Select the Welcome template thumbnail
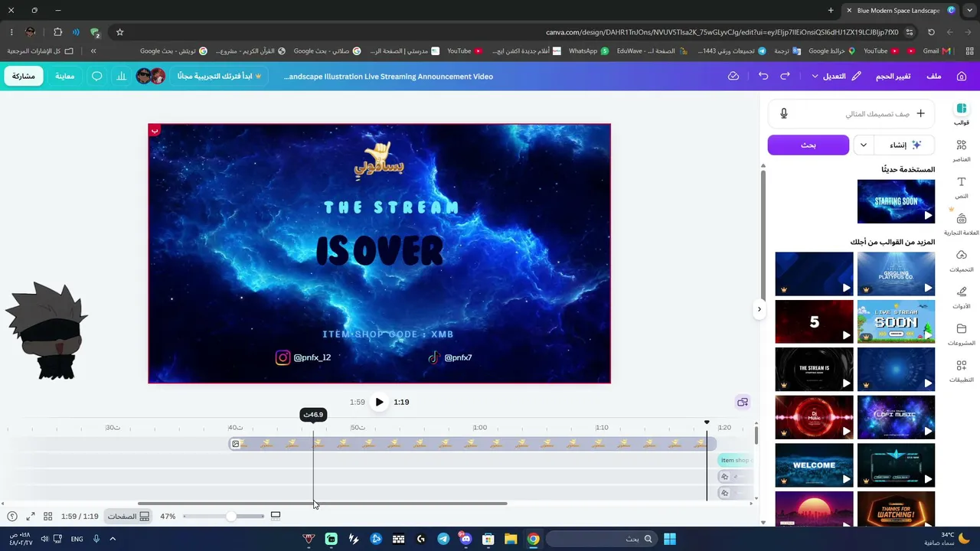980x551 pixels. point(814,465)
